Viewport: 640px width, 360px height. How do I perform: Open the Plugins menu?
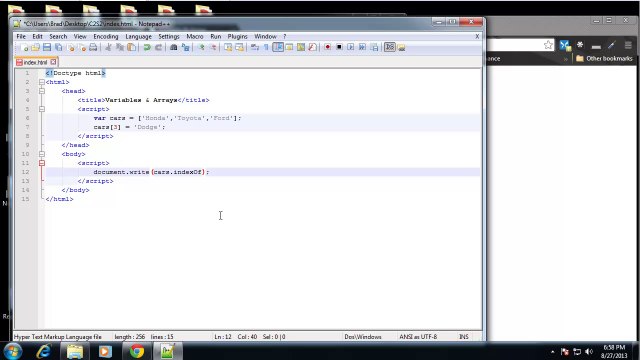238,36
